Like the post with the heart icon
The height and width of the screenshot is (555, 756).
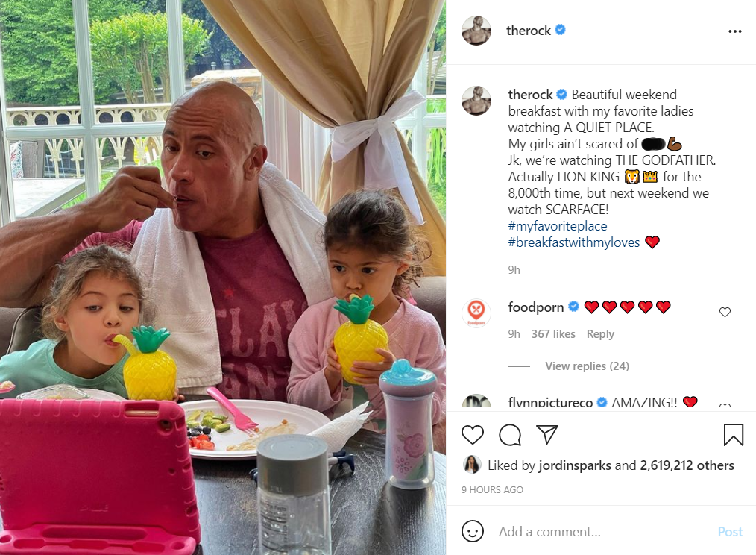pyautogui.click(x=473, y=435)
